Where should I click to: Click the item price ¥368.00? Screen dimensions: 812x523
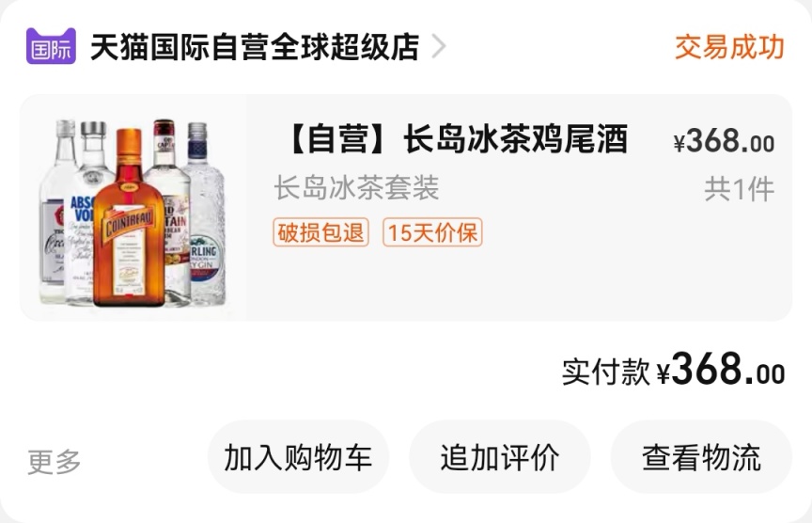coord(724,141)
